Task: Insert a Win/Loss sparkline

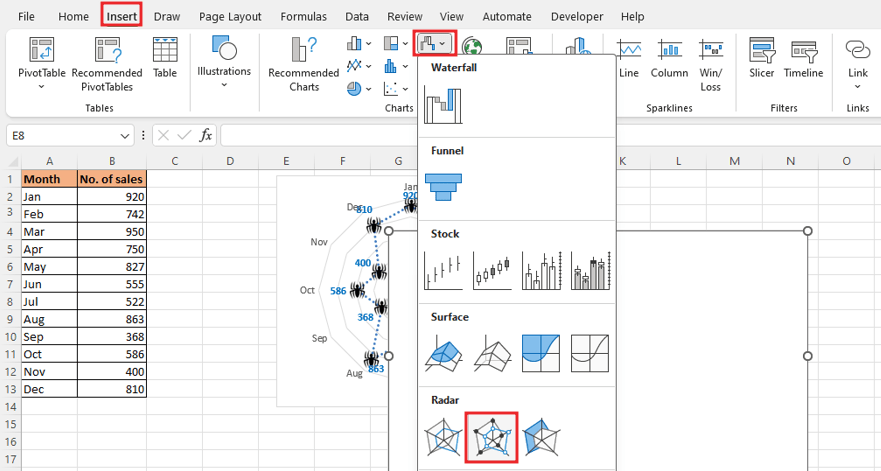Action: (710, 65)
